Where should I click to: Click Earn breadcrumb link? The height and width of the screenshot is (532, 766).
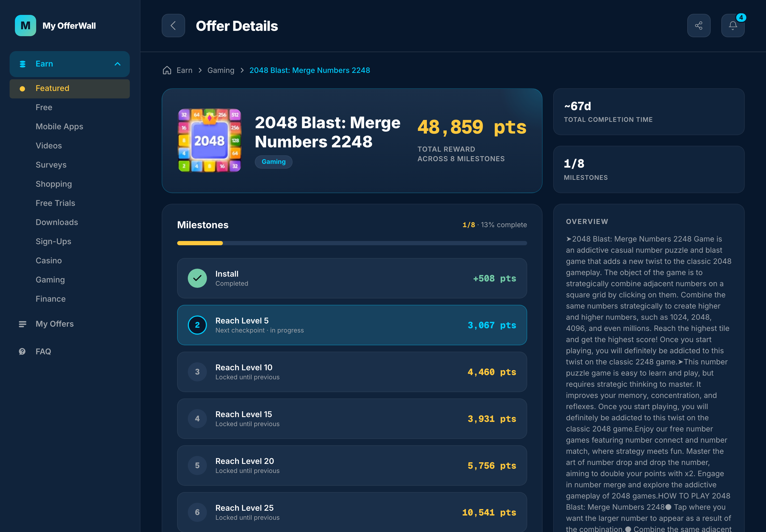click(x=184, y=70)
